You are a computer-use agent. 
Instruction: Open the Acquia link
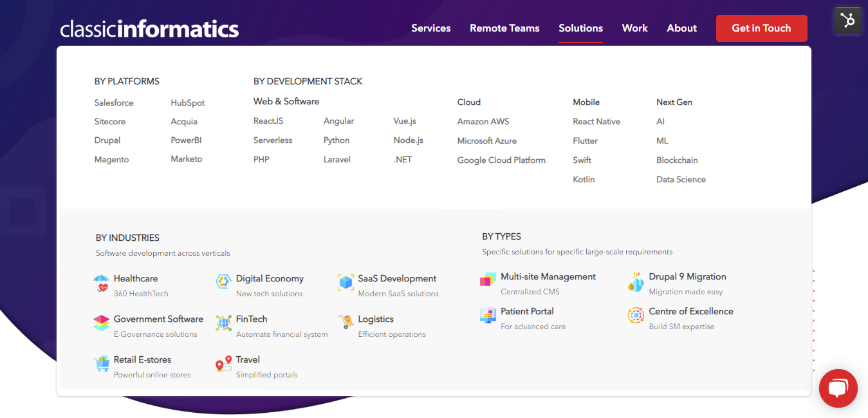point(184,122)
